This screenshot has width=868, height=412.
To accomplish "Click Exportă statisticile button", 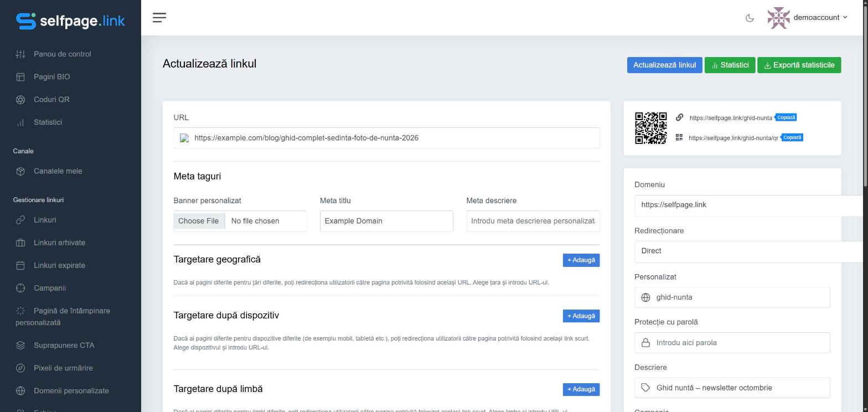I will pos(799,65).
